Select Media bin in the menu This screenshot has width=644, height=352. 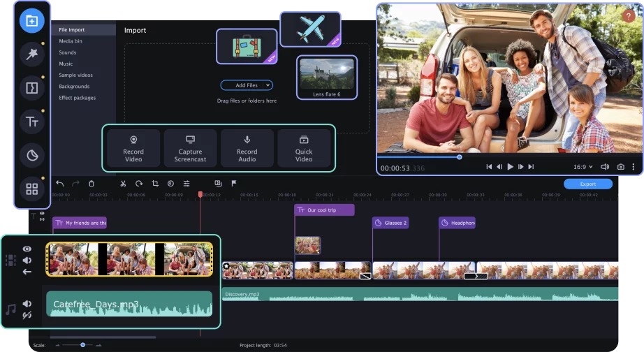pyautogui.click(x=71, y=41)
